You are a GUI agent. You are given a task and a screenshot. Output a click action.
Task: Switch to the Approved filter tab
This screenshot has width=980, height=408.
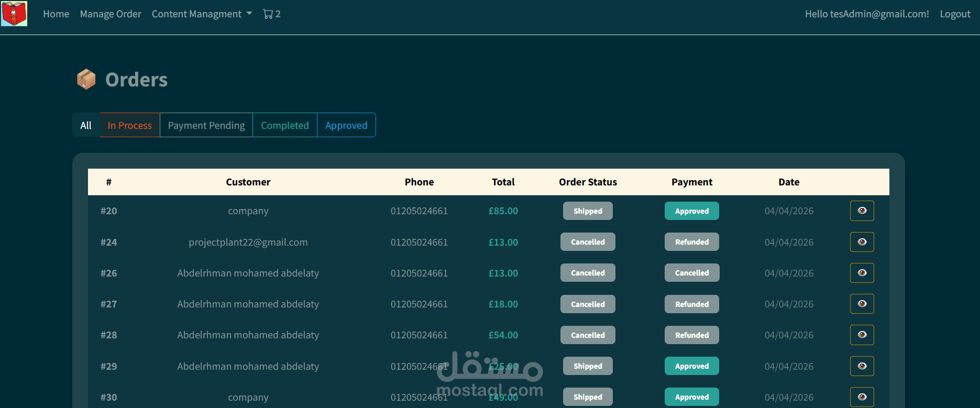[x=346, y=125]
